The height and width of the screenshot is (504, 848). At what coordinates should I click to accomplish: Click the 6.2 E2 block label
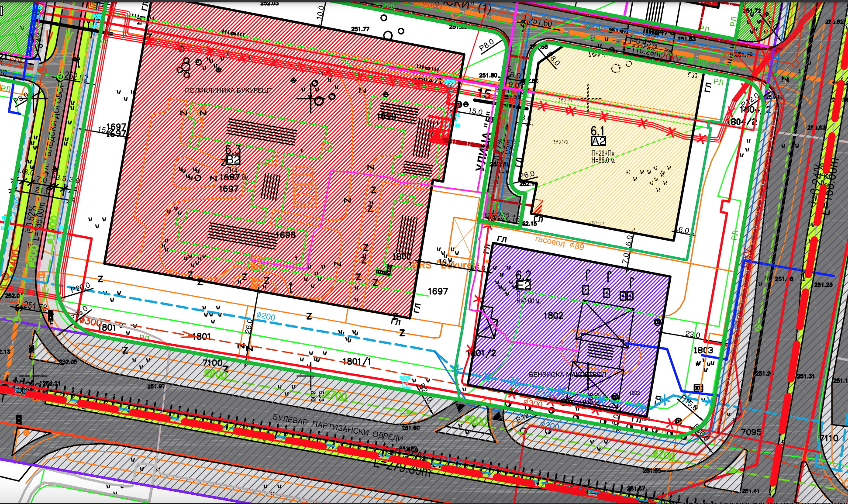pos(523,280)
